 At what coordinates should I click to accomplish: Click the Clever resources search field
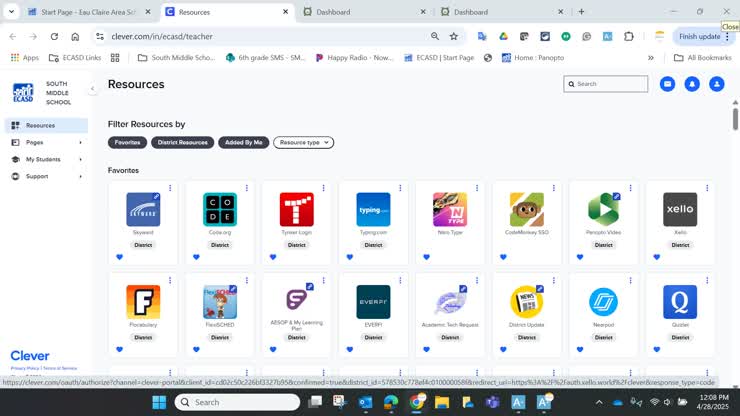(605, 84)
